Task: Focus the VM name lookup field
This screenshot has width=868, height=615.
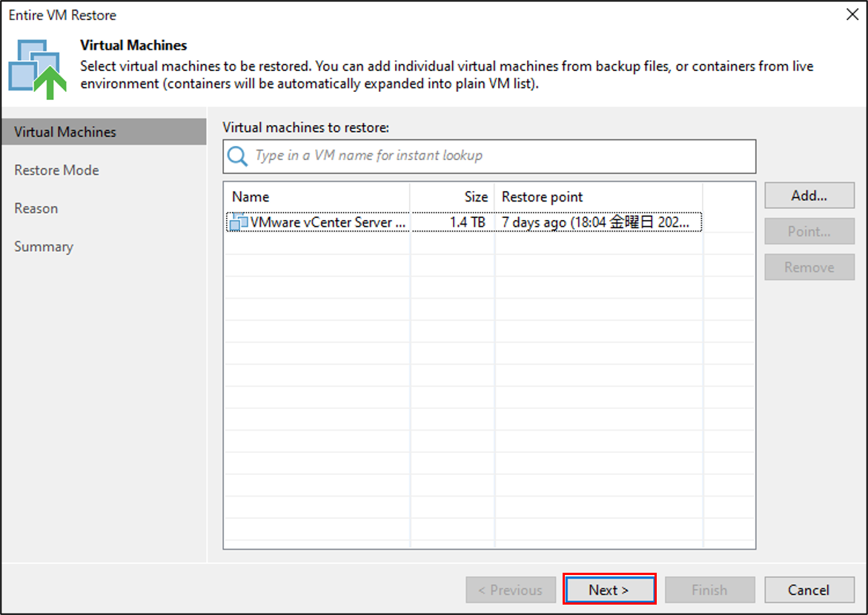Action: [489, 156]
